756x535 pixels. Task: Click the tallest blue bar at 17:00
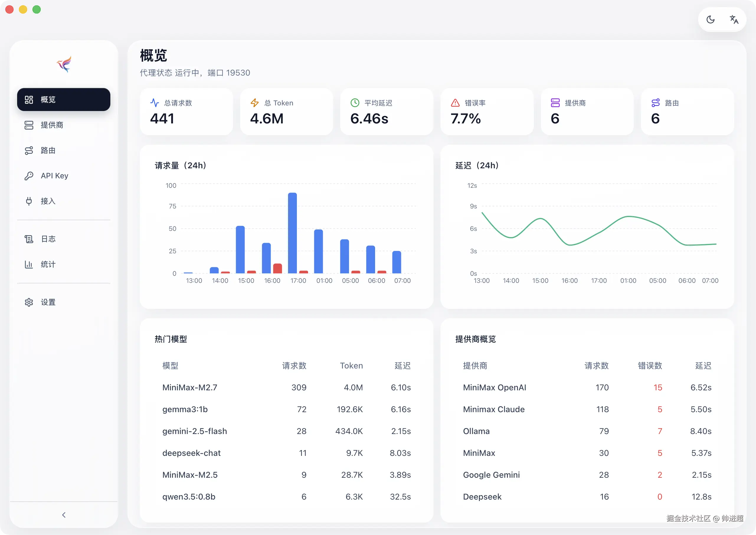(x=292, y=233)
